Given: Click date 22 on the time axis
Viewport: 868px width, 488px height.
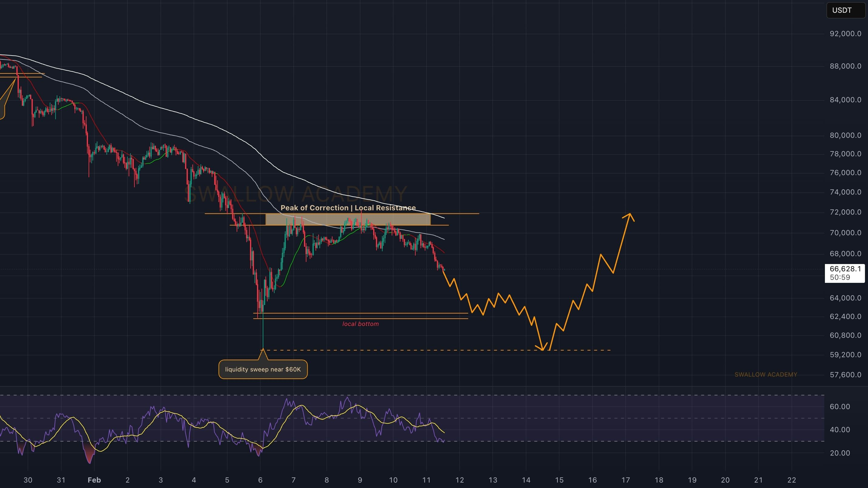Looking at the screenshot, I should pyautogui.click(x=791, y=480).
